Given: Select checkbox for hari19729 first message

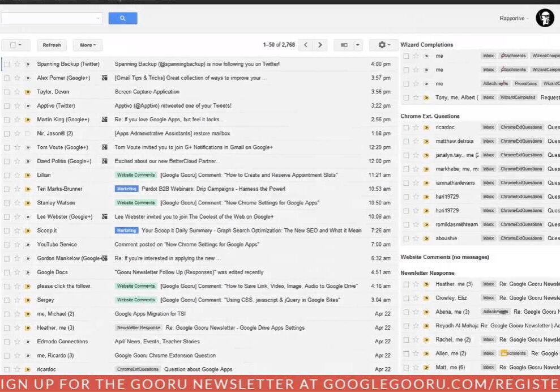Looking at the screenshot, I should pos(406,197).
